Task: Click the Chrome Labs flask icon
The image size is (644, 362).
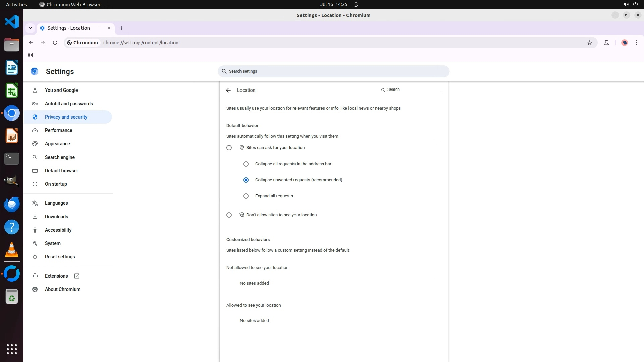Action: pos(606,43)
